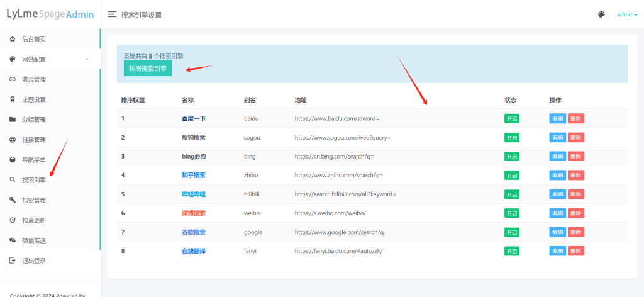Toggle the 开启 status for bing必应
This screenshot has height=297, width=644.
[511, 156]
